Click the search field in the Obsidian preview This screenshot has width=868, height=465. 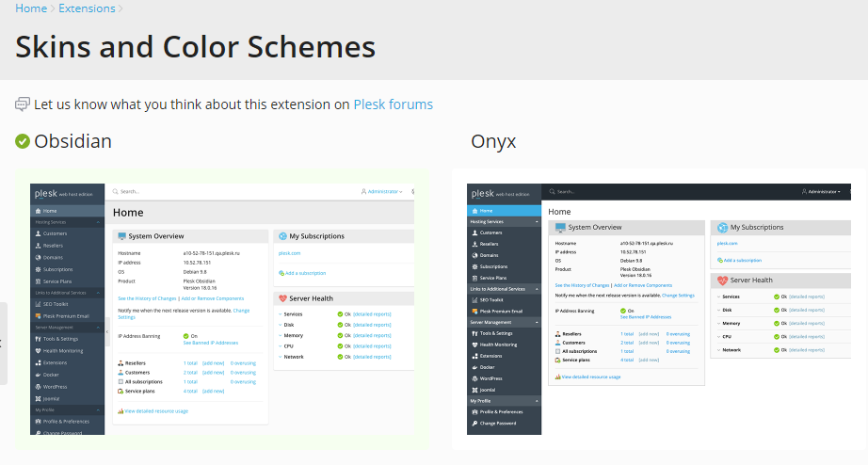click(188, 191)
